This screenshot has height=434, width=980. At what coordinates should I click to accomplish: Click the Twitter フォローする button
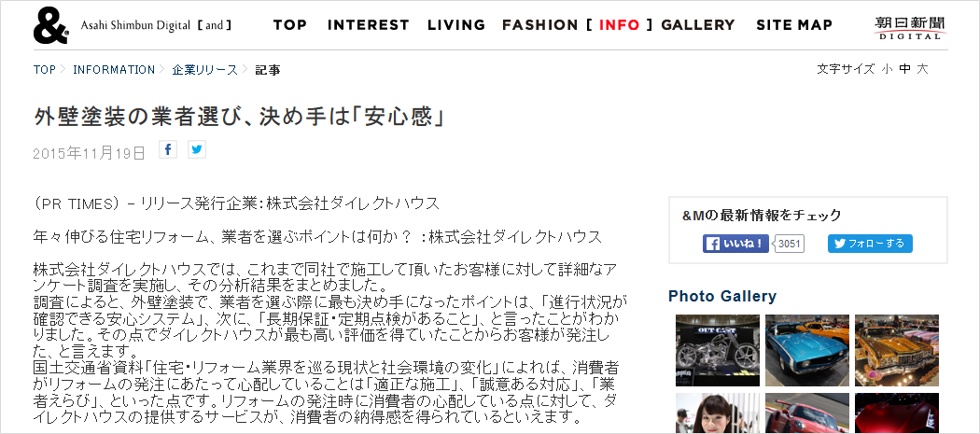(x=870, y=244)
